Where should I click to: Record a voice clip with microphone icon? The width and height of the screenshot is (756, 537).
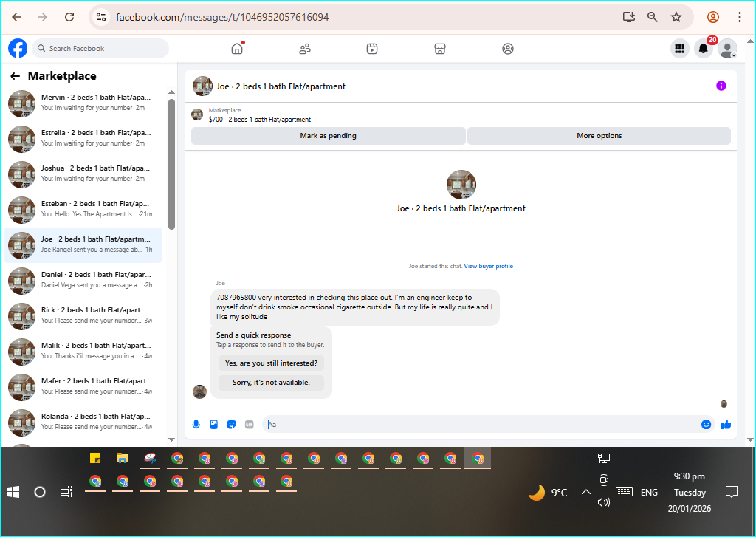[x=196, y=425]
